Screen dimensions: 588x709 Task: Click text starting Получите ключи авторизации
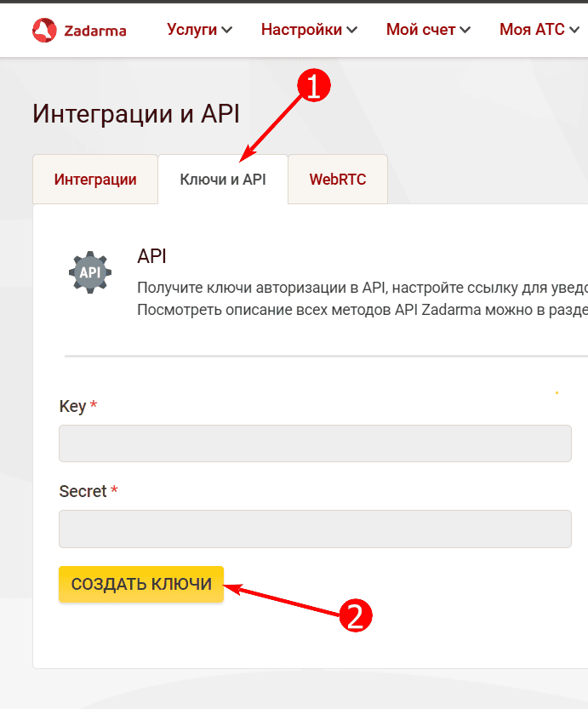pyautogui.click(x=363, y=288)
